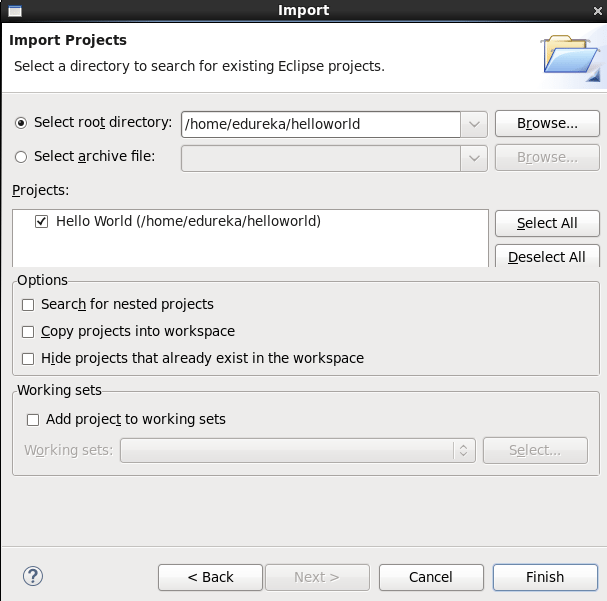Screen dimensions: 607x601
Task: Click the root directory path text field
Action: [x=321, y=124]
